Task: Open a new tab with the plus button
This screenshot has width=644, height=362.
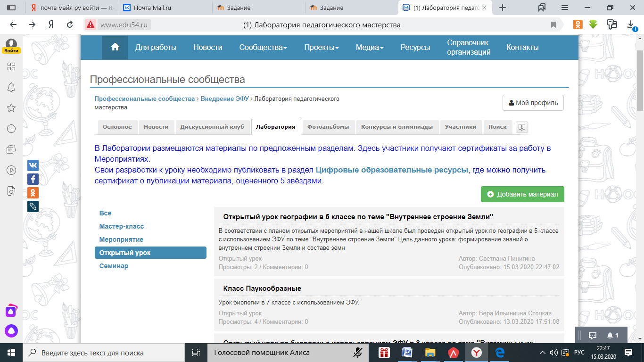Action: [x=503, y=8]
